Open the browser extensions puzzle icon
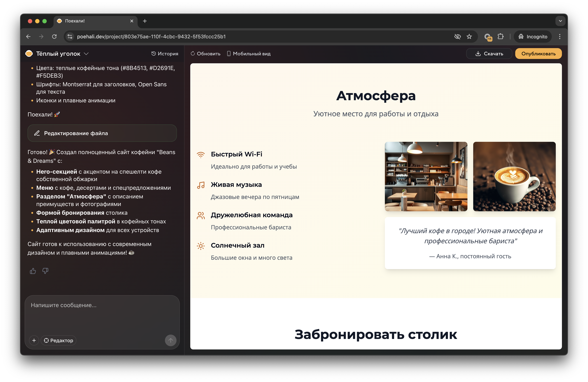588x382 pixels. point(501,37)
